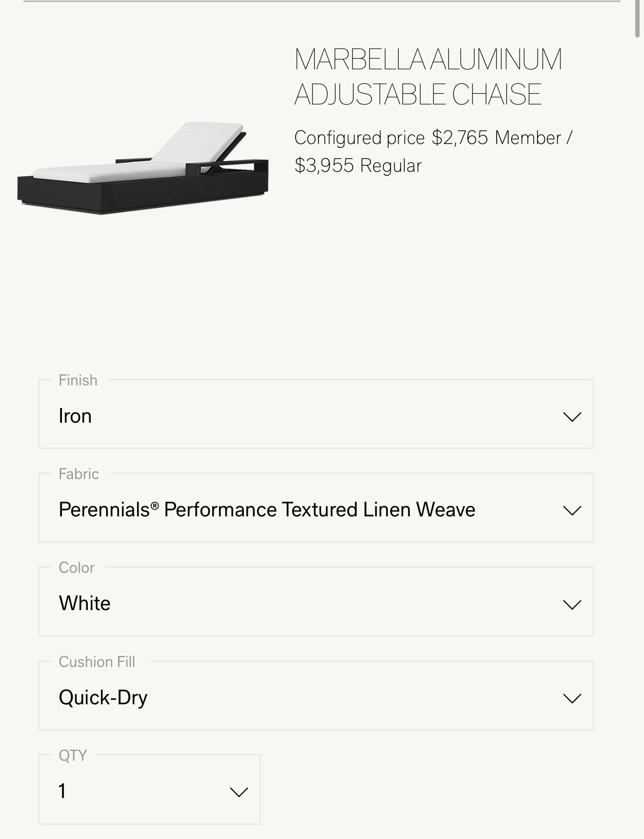Click the Finish field label
644x839 pixels.
[78, 380]
